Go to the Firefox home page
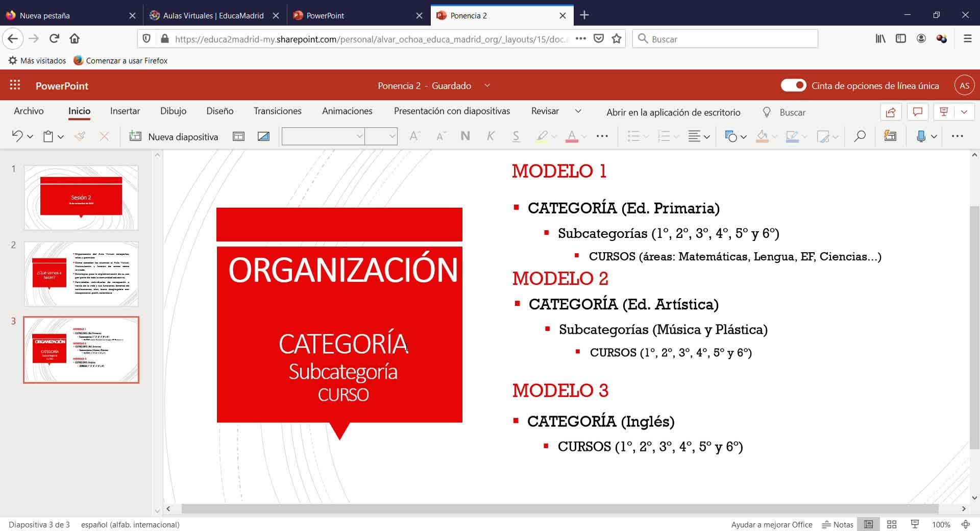Image resolution: width=980 pixels, height=531 pixels. click(75, 39)
